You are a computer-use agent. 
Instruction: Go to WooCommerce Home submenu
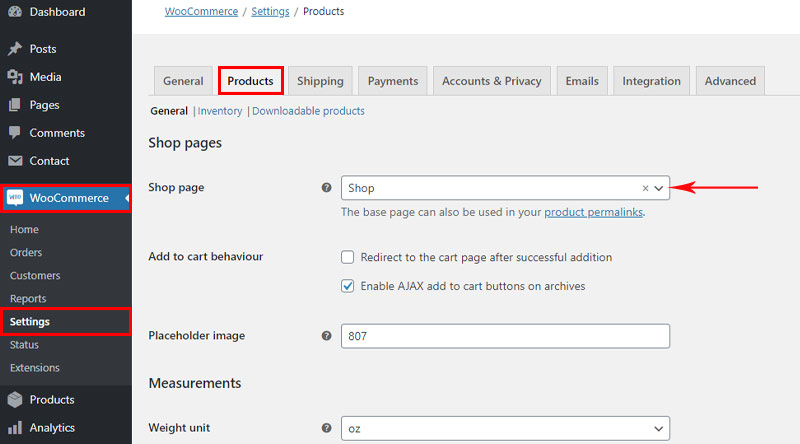click(x=24, y=229)
